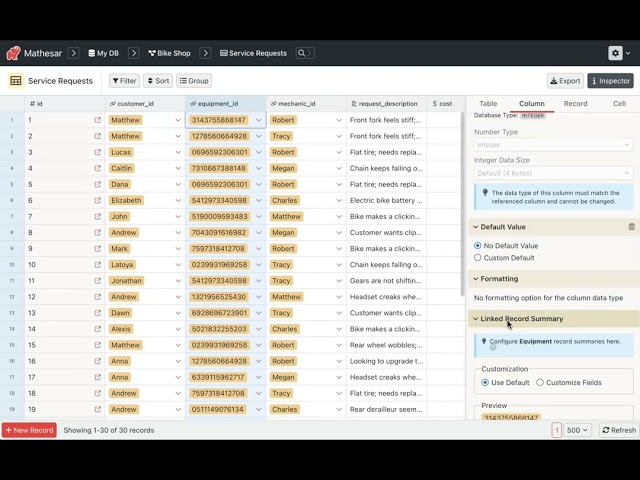Click the 'Electric bike battery' description cell
640x480 pixels.
tap(386, 200)
